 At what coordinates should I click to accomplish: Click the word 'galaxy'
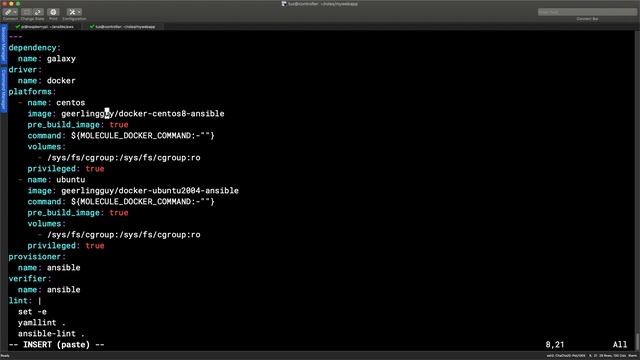61,59
